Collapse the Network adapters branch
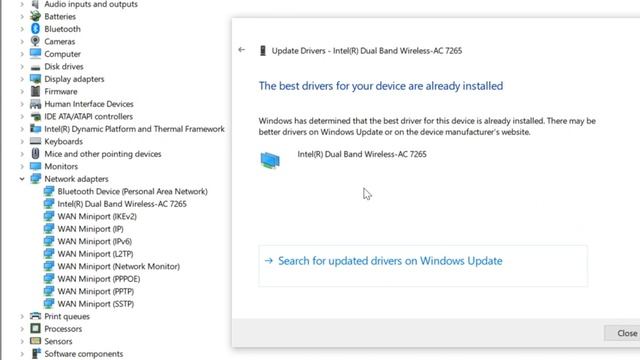 22,179
